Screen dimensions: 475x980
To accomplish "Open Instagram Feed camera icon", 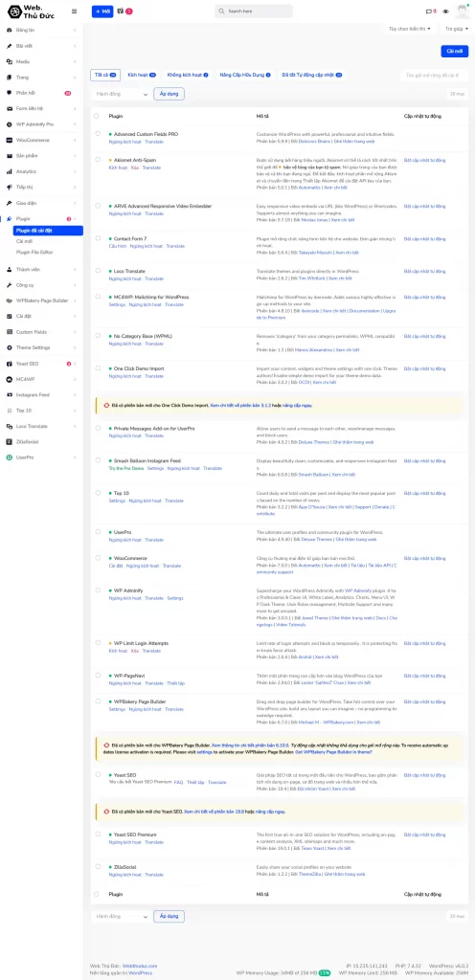I will click(10, 395).
